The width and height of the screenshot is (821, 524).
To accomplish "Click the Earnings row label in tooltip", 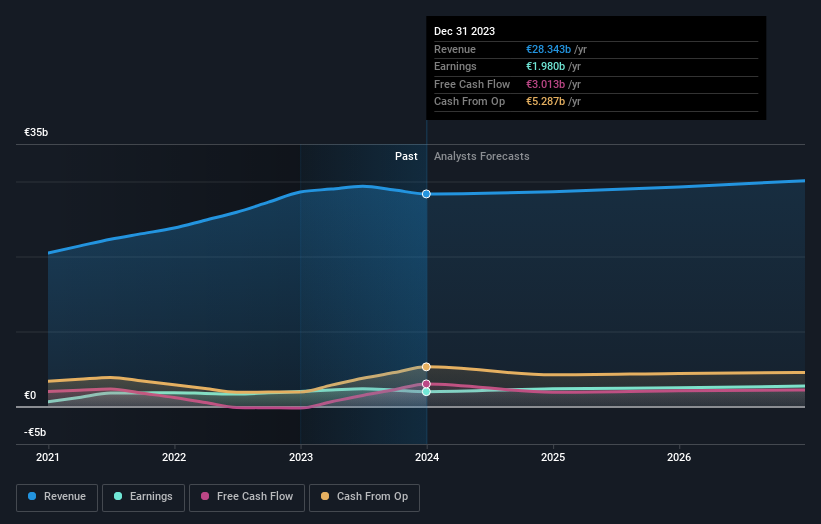I will coord(456,66).
